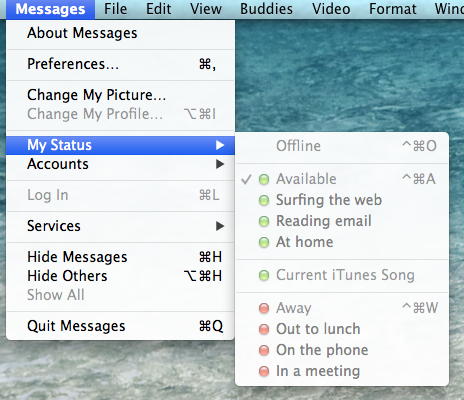This screenshot has width=464, height=400.
Task: Open the Messages application menu
Action: [x=50, y=9]
